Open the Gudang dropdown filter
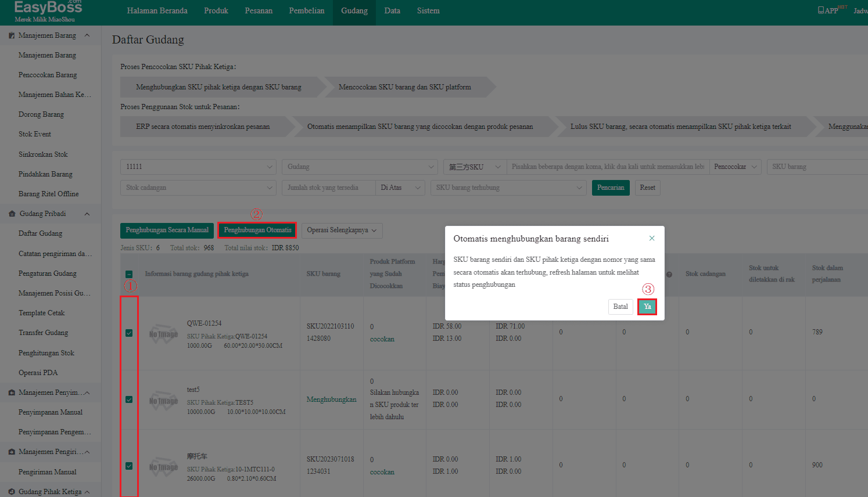Viewport: 868px width, 497px height. tap(360, 167)
